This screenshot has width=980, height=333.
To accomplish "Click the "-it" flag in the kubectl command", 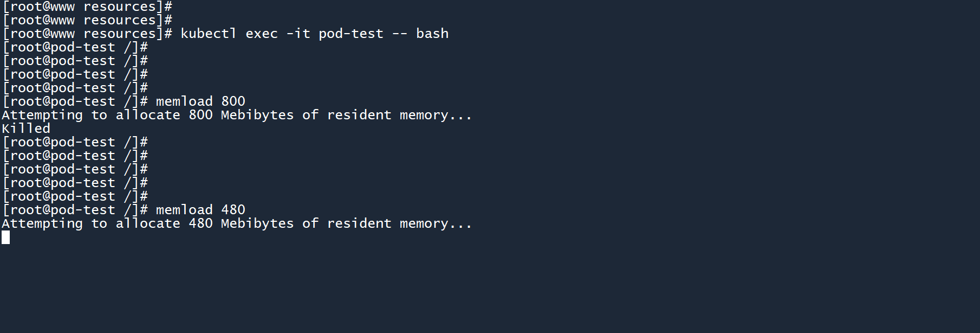I will [298, 34].
